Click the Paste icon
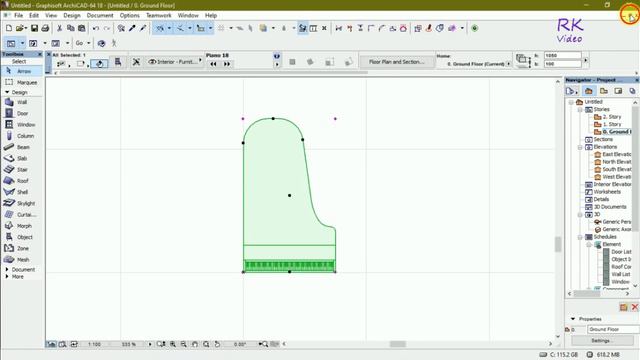Image resolution: width=640 pixels, height=360 pixels. (82, 28)
